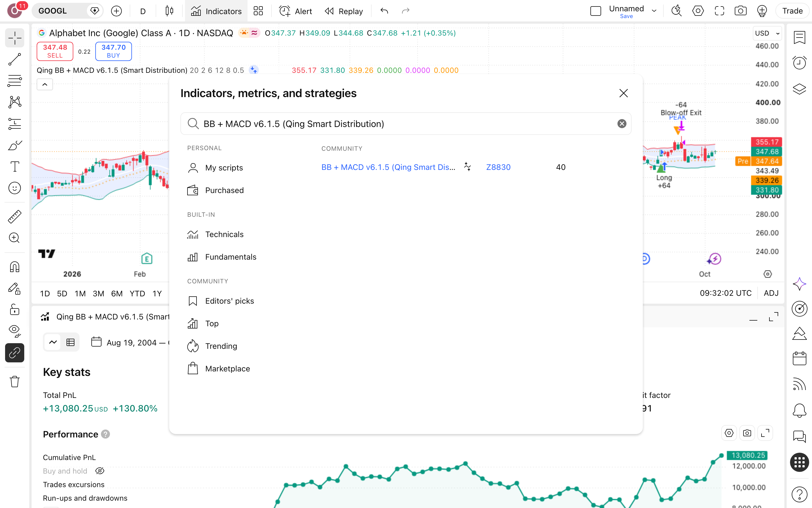Select the zoom in tool

click(x=15, y=238)
